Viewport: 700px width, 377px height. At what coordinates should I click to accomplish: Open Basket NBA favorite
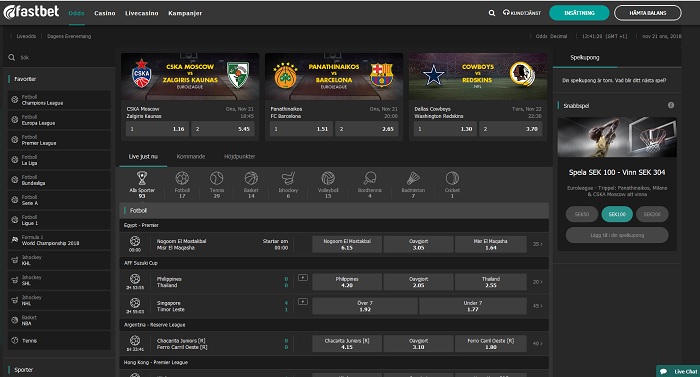pos(59,320)
